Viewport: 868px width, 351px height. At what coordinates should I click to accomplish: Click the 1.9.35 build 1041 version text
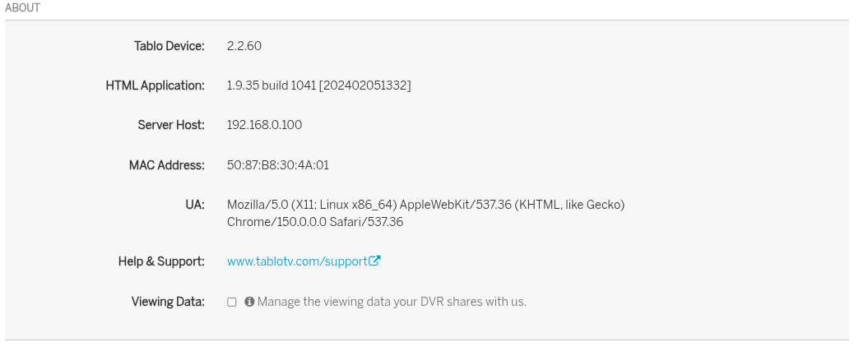tap(272, 85)
